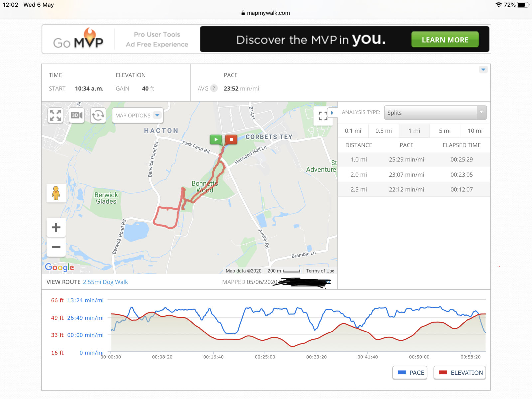Toggle the ELEVATION graph line

coord(460,373)
